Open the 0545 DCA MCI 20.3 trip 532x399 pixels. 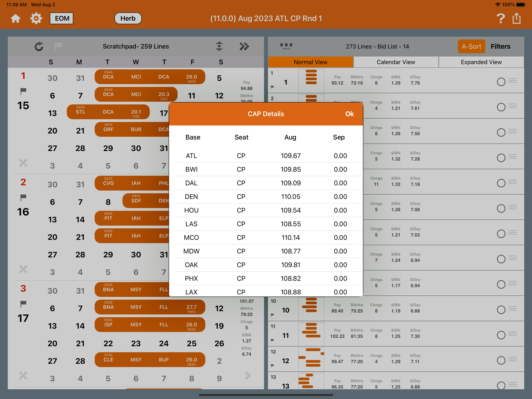click(136, 94)
